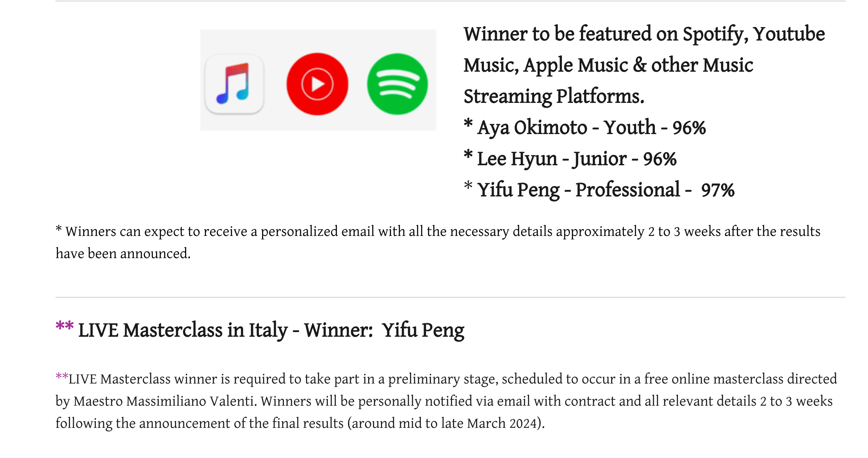This screenshot has height=458, width=868.
Task: Click the asterisk before 'Winners can expect'
Action: pos(59,229)
